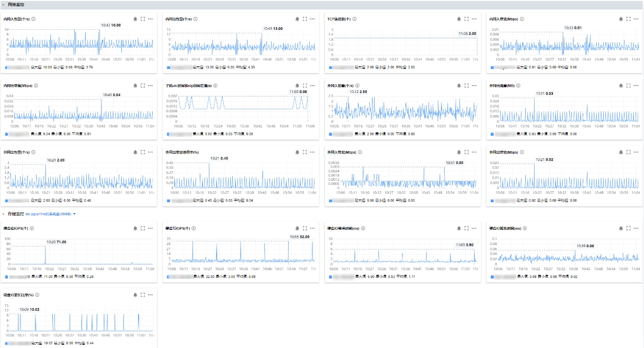Click alarm bell on 外网出带宽使用率 chart
The image size is (644, 348).
point(298,152)
